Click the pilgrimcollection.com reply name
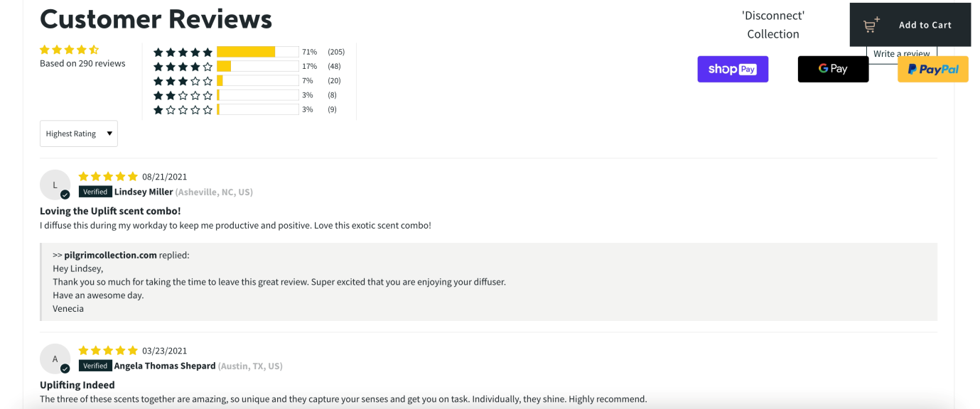 [110, 255]
